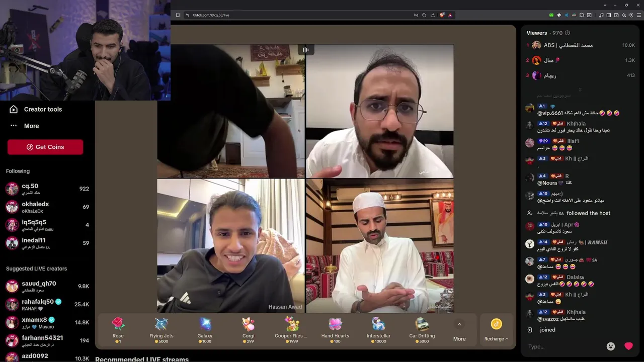This screenshot has width=644, height=362.
Task: Send a Cooper Flies gift
Action: coord(291,330)
